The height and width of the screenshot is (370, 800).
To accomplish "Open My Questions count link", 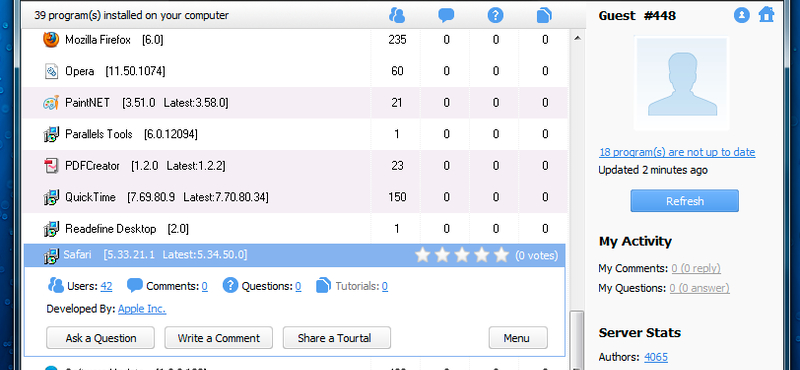I will pos(699,288).
